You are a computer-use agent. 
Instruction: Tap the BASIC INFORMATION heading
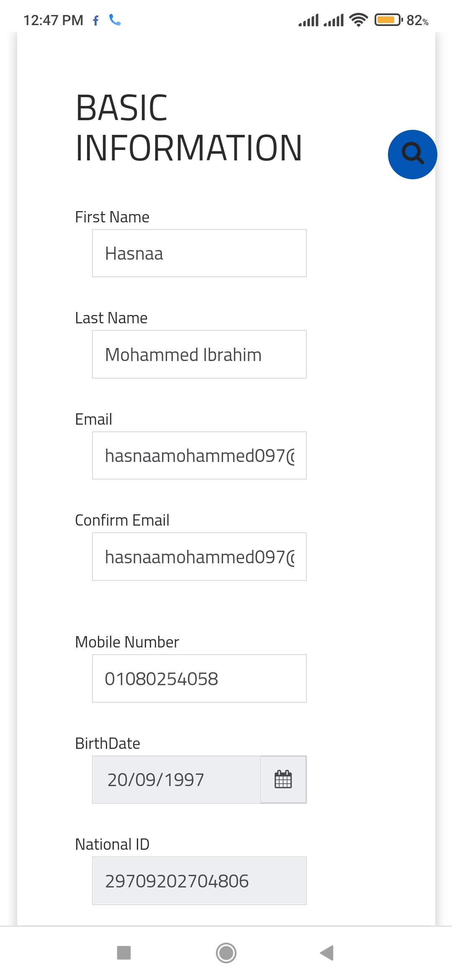pyautogui.click(x=188, y=127)
